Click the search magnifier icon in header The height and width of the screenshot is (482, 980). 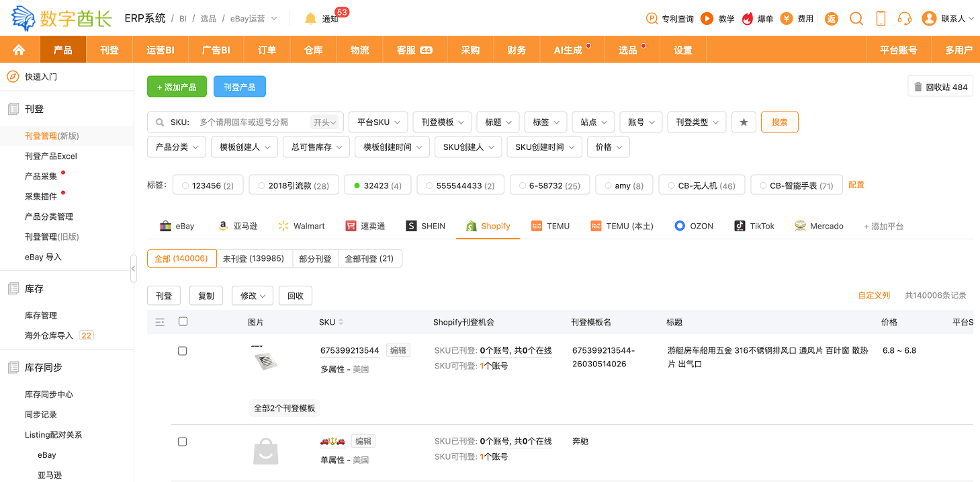pyautogui.click(x=856, y=19)
